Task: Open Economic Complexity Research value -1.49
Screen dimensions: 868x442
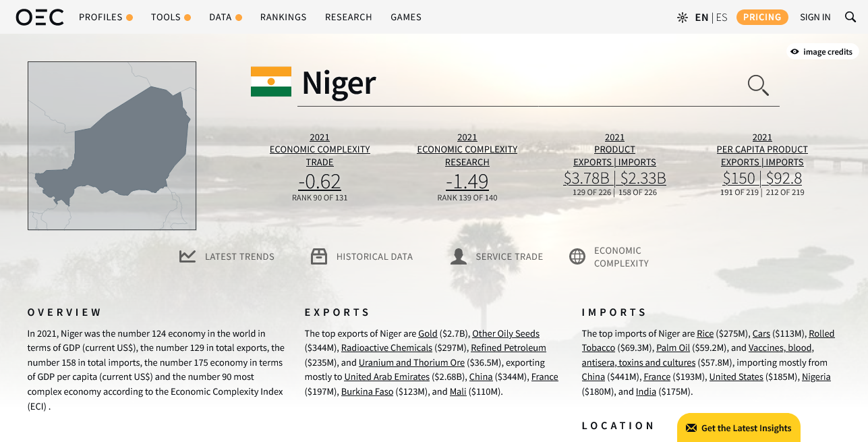Action: [x=467, y=182]
